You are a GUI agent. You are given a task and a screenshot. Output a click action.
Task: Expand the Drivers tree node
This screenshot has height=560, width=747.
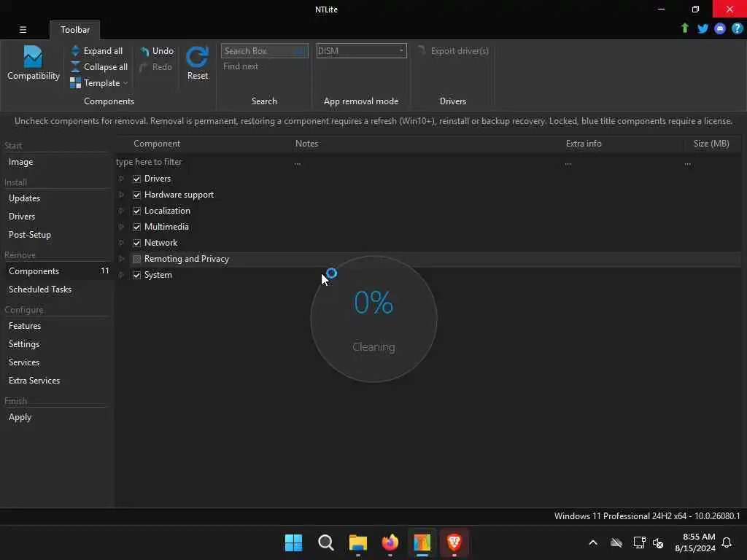122,179
